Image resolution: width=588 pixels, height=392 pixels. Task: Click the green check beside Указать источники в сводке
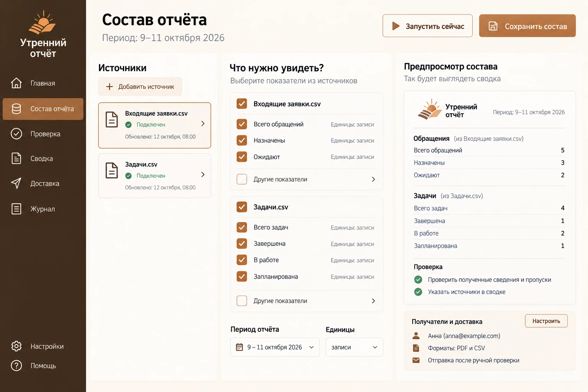[418, 292]
